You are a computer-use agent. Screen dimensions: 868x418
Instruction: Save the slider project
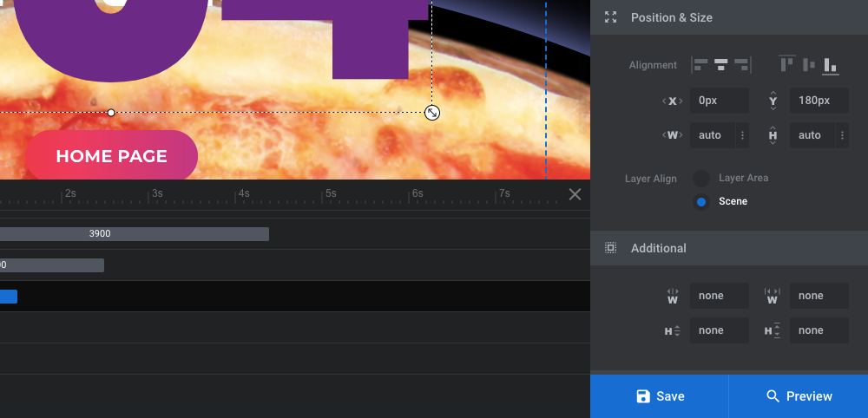point(660,396)
